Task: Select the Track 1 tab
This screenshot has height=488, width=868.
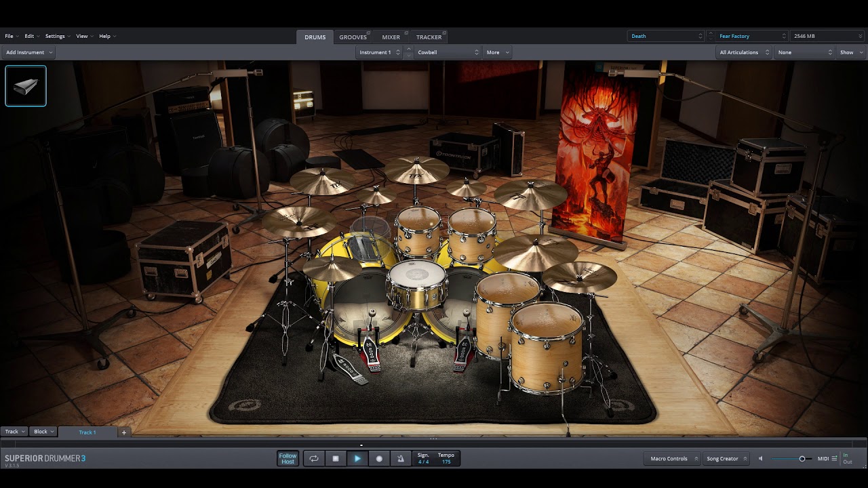Action: [x=87, y=432]
